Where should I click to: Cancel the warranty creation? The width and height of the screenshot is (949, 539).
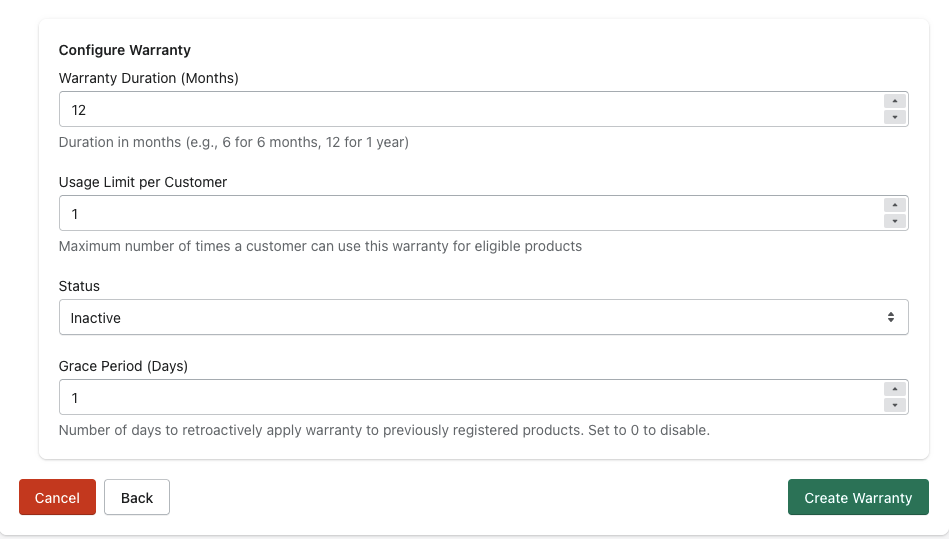(x=57, y=497)
